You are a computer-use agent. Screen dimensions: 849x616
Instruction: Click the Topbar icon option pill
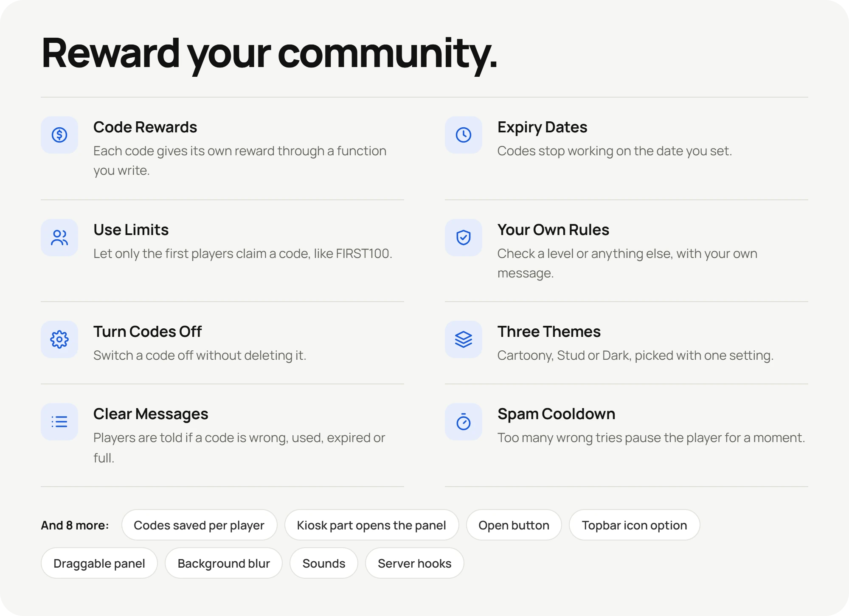[635, 525]
